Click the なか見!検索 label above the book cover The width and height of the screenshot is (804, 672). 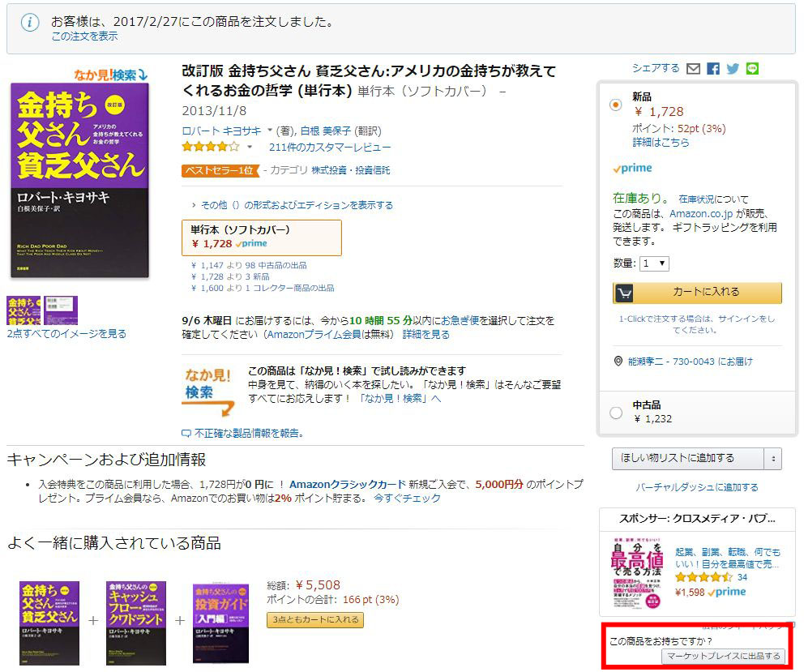[x=111, y=75]
